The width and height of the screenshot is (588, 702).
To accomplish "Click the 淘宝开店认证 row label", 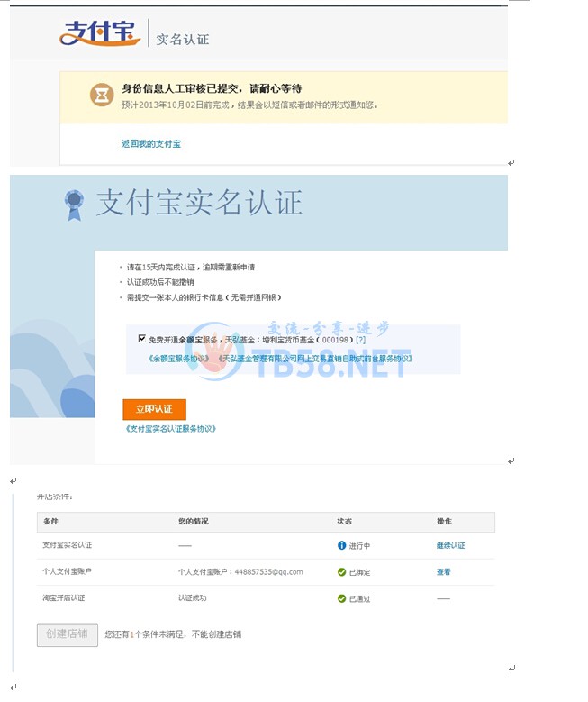I will [x=64, y=597].
